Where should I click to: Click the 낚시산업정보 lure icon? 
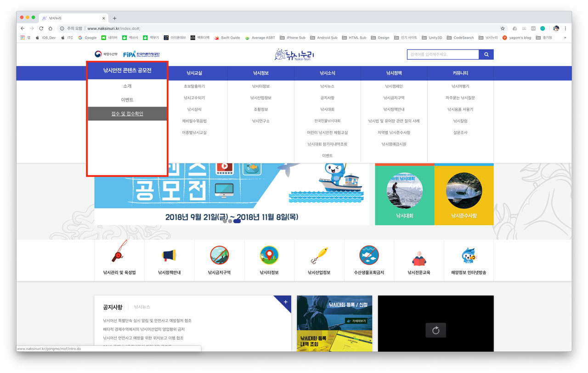(x=319, y=255)
